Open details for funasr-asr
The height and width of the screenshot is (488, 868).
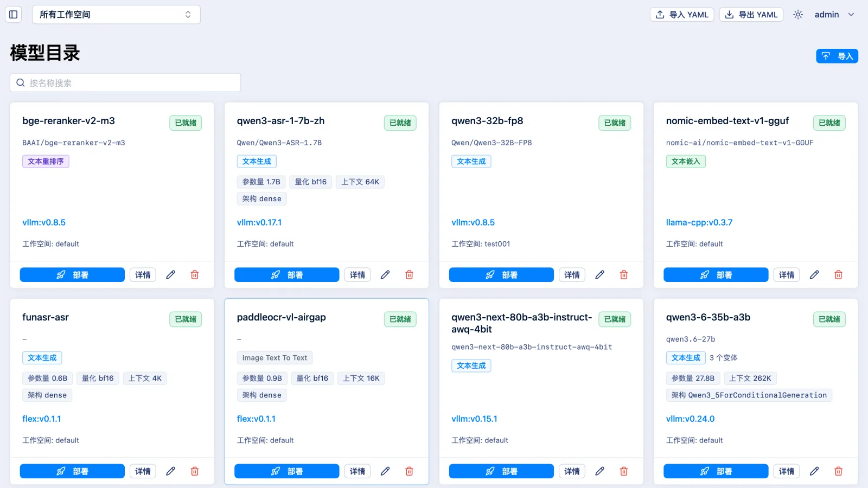point(143,471)
